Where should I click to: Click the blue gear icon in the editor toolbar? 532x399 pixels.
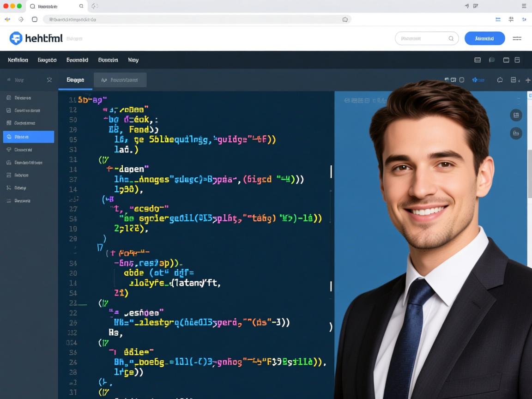point(475,80)
